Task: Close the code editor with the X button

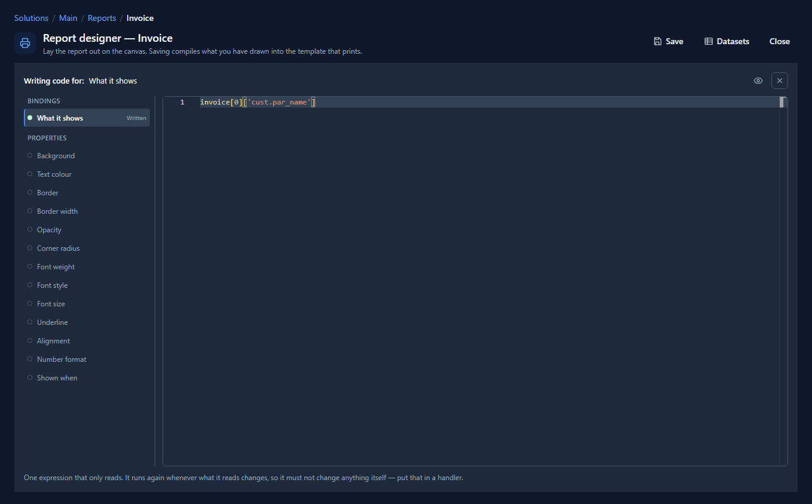Action: point(780,81)
